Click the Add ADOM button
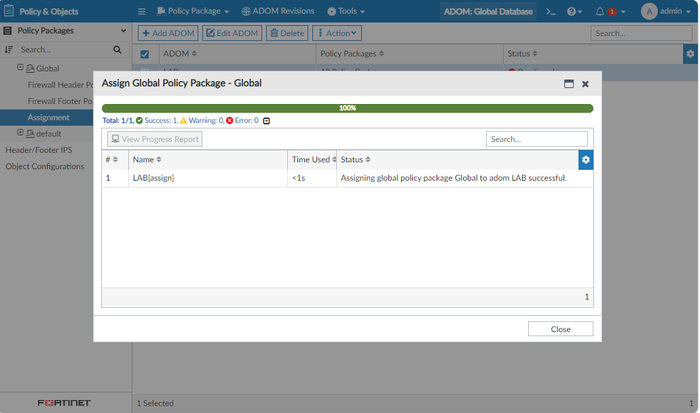The image size is (700, 413). click(x=168, y=33)
